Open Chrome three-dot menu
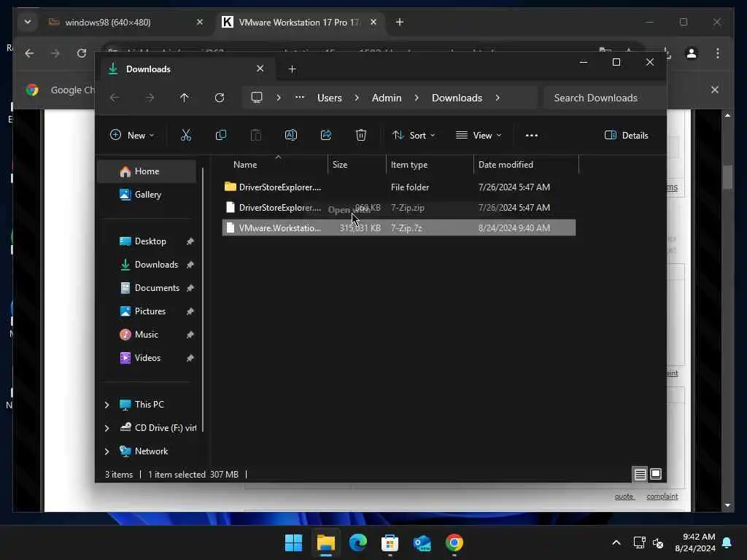 (x=718, y=52)
